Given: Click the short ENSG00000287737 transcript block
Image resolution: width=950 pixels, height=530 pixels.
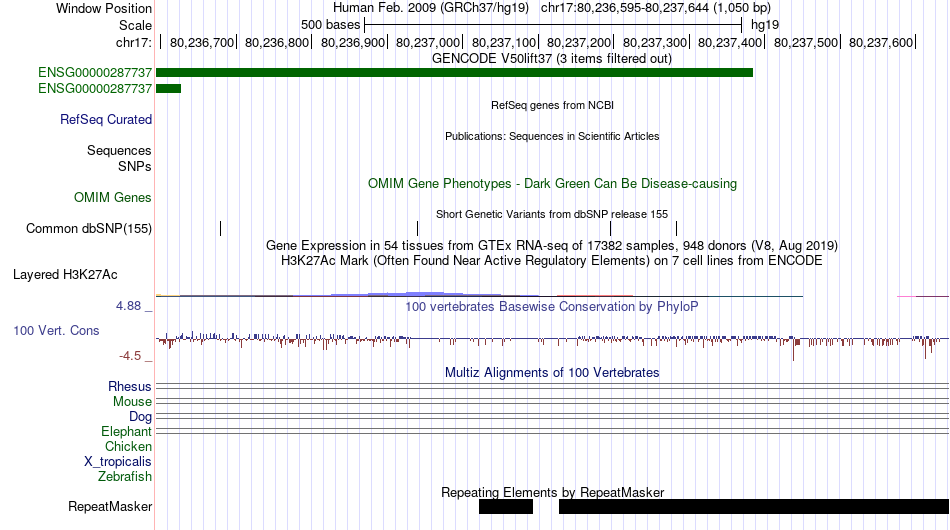Looking at the screenshot, I should 168,88.
